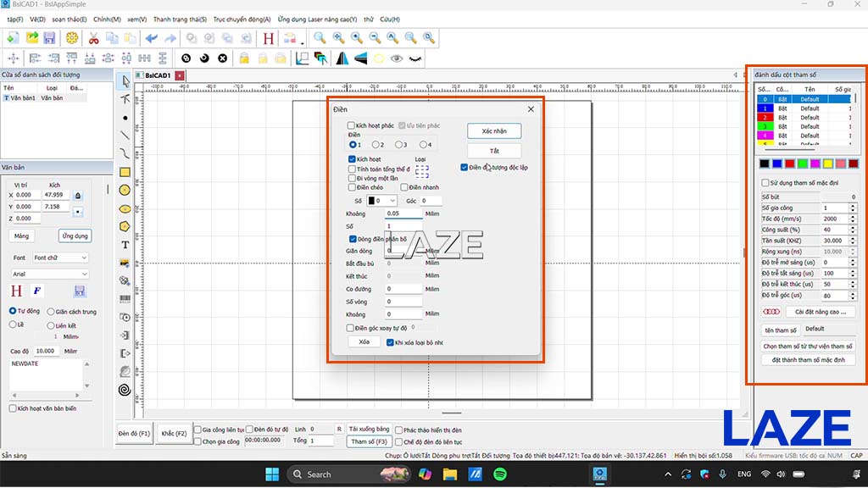Image resolution: width=868 pixels, height=488 pixels.
Task: Open the Số pen color dropdown
Action: [381, 201]
